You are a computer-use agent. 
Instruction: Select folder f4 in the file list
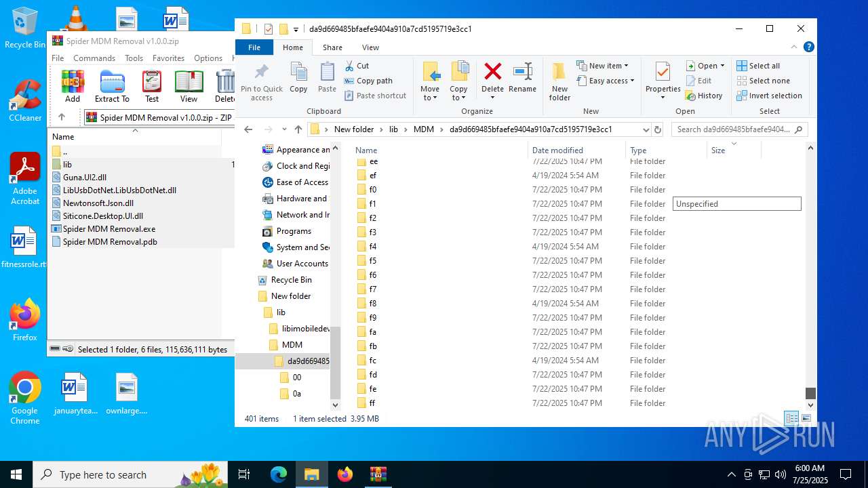click(x=373, y=247)
